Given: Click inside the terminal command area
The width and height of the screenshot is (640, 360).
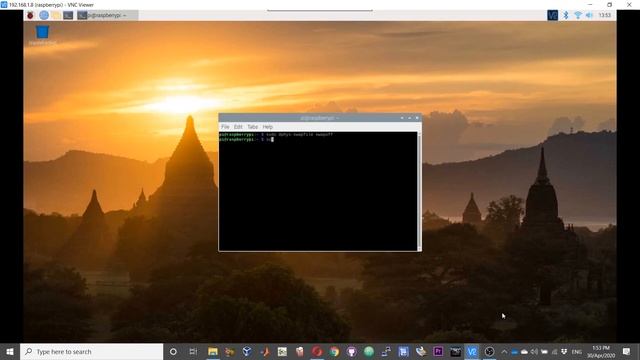Looking at the screenshot, I should click(318, 191).
